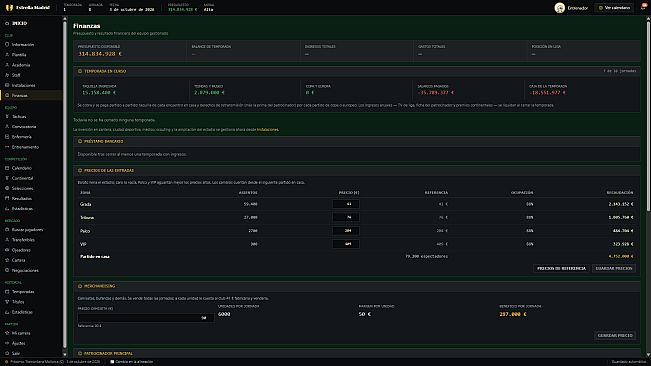Click the sidebar scroll-up arrow
The image size is (651, 366).
[64, 19]
